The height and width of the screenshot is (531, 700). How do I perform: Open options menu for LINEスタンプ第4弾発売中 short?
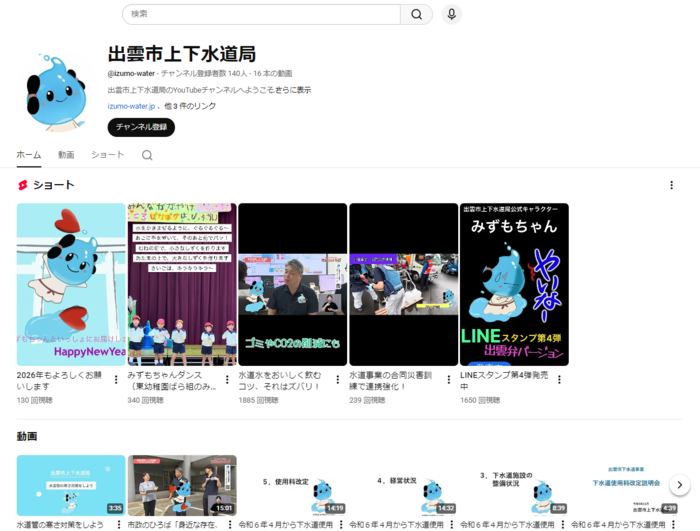(x=559, y=380)
